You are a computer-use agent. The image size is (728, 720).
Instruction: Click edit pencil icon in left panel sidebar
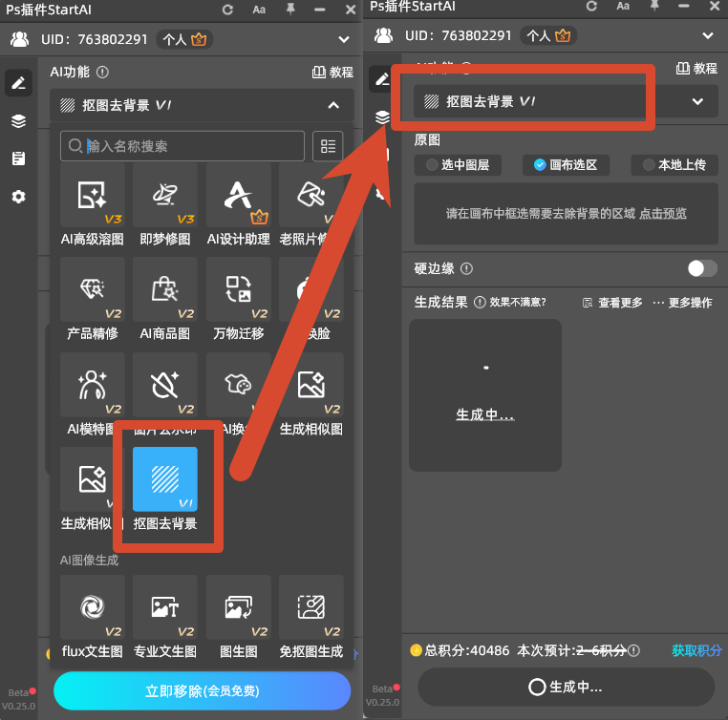tap(18, 83)
